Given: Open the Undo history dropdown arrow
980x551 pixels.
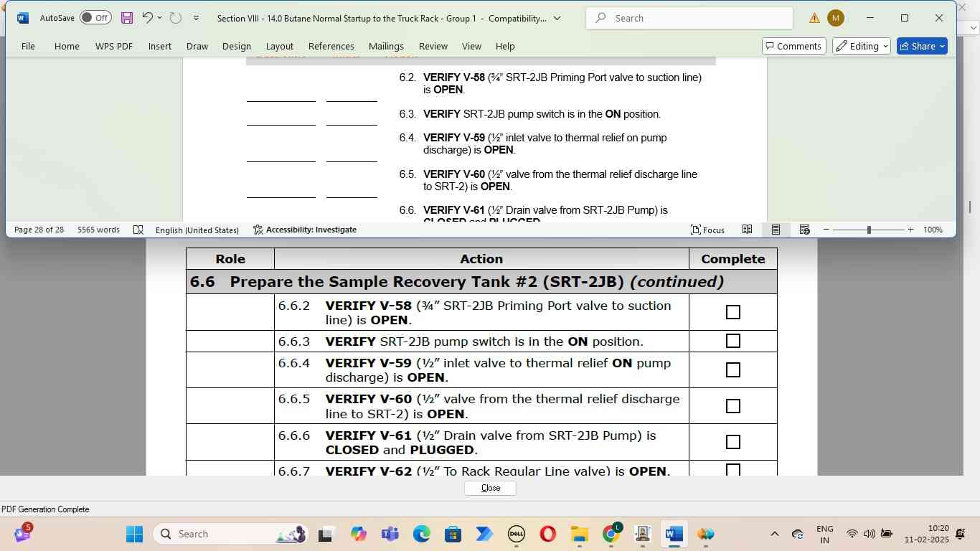Looking at the screenshot, I should point(159,18).
